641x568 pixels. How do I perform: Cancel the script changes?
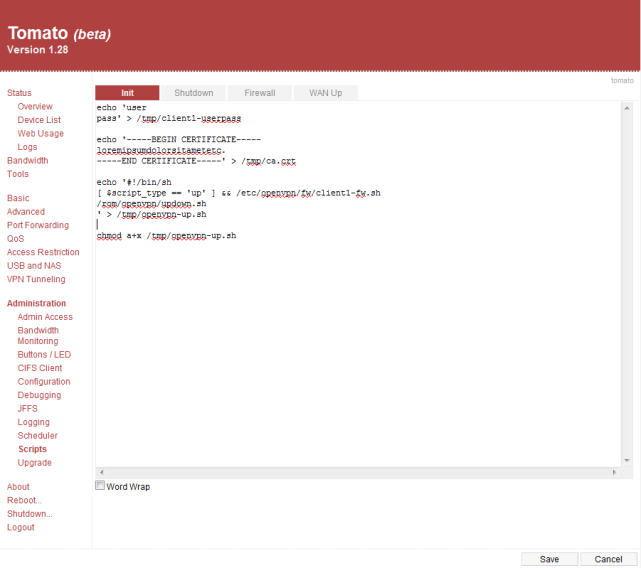[x=608, y=559]
